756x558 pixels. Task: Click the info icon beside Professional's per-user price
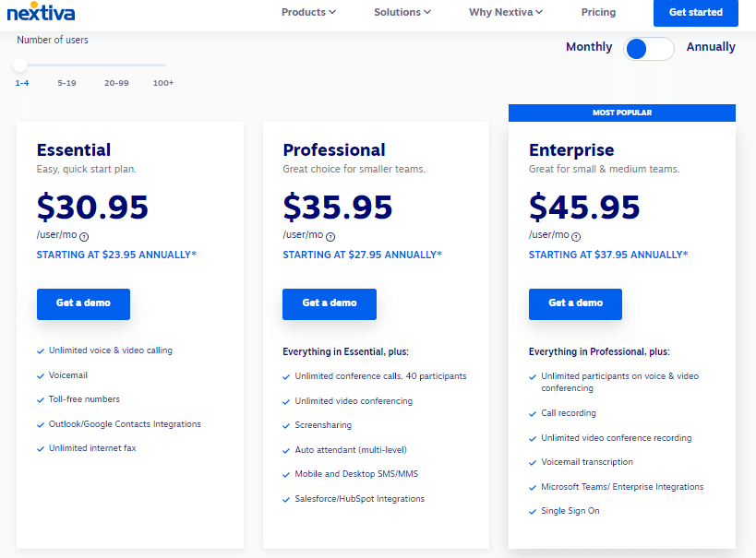(x=330, y=236)
